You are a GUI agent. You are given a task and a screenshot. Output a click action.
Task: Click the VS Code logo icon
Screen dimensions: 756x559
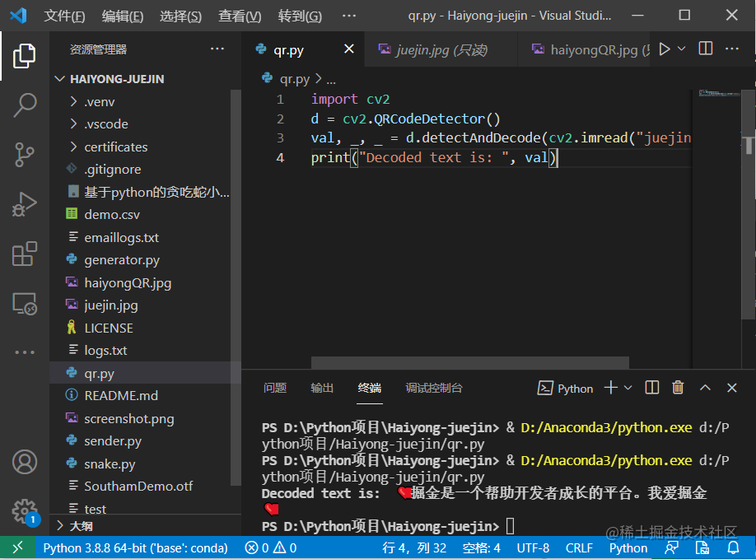(18, 16)
